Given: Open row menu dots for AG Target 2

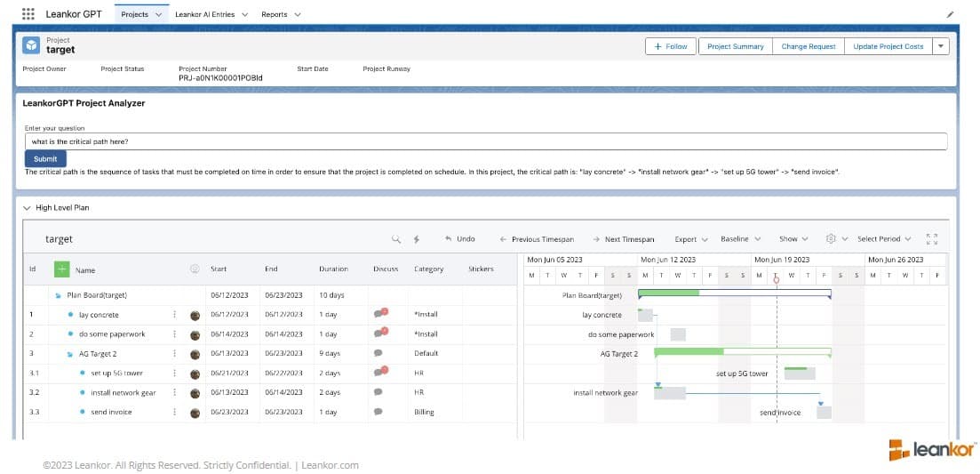Looking at the screenshot, I should (x=174, y=353).
